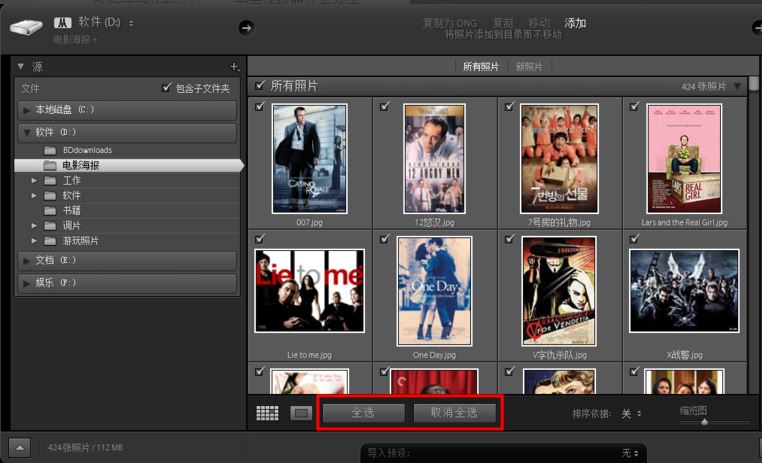Select the 7号房的礼物.jpg thumbnail
This screenshot has height=463, width=762.
tap(559, 158)
